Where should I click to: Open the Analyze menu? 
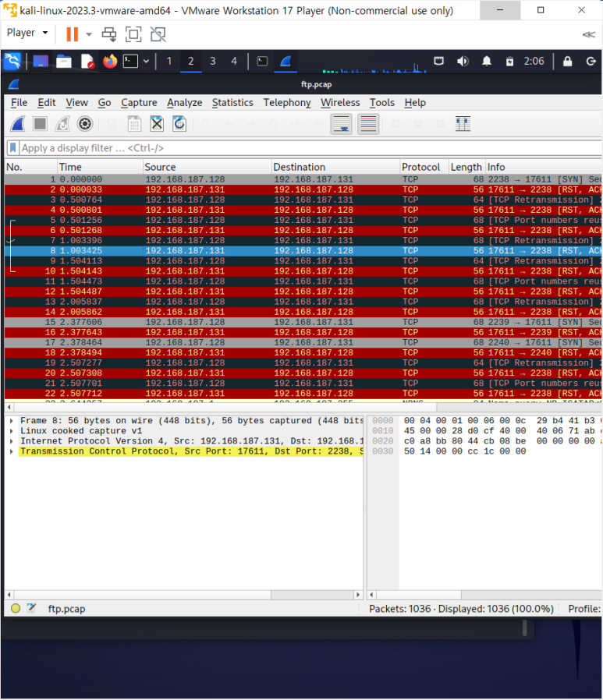pos(184,103)
